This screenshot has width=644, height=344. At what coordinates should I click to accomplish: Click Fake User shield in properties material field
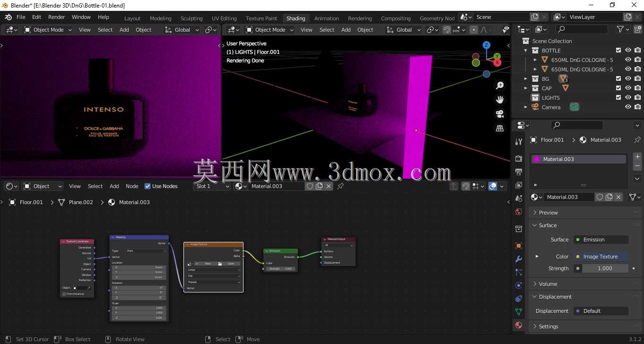600,197
